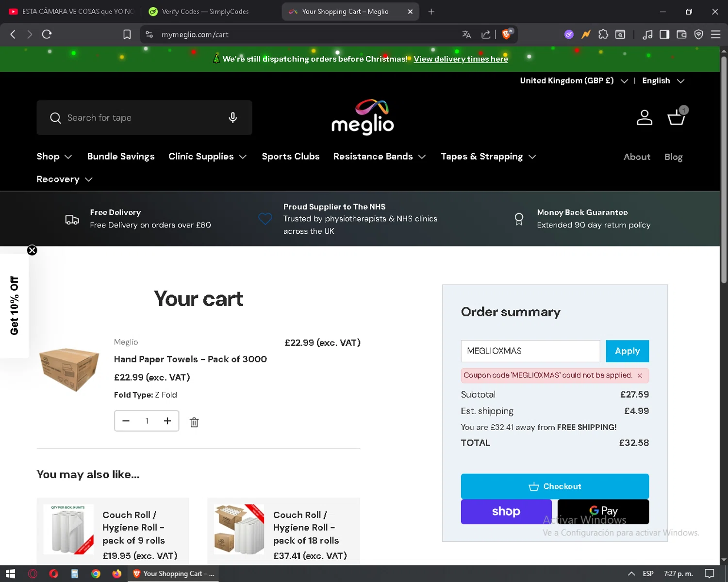Open the Brave VPN shield icon
This screenshot has height=582, width=728.
point(699,34)
